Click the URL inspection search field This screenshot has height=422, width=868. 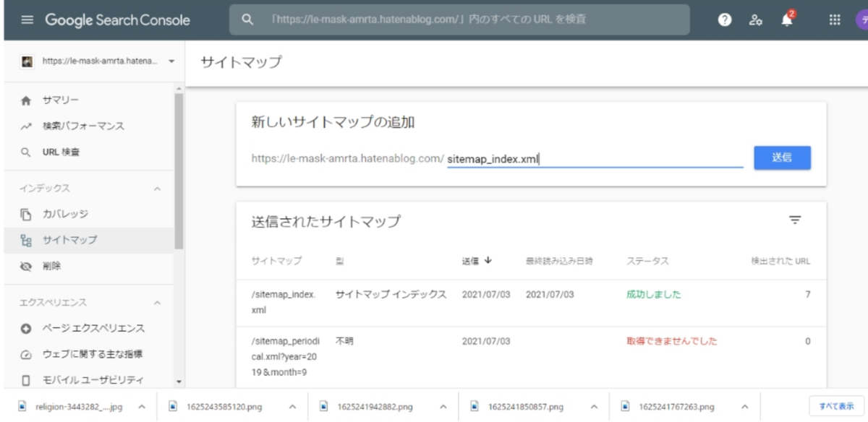click(x=459, y=20)
